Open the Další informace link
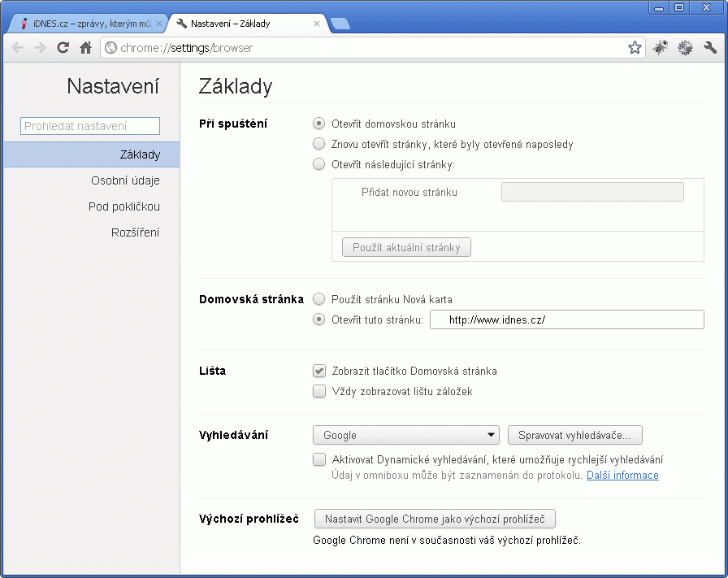The image size is (728, 578). tap(622, 476)
